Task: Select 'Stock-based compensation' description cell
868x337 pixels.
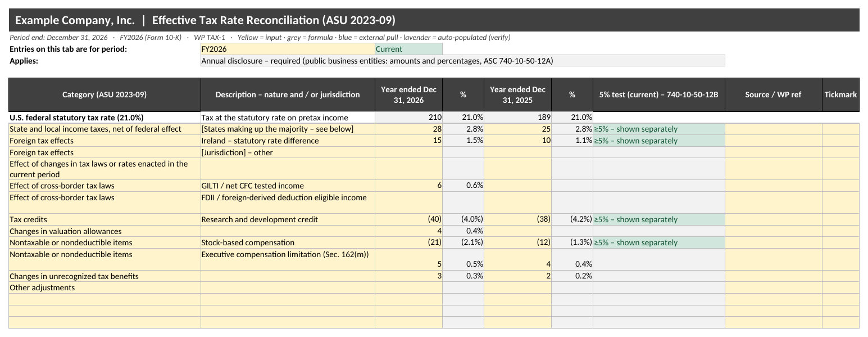Action: (288, 242)
